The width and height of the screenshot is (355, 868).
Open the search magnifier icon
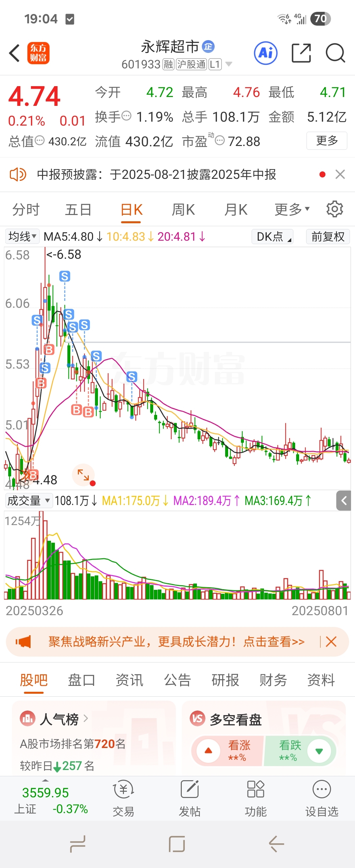point(336,53)
